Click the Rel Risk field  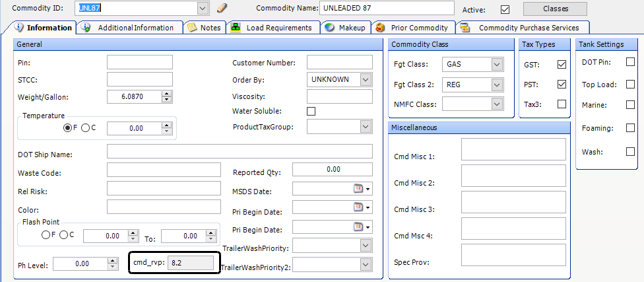164,188
